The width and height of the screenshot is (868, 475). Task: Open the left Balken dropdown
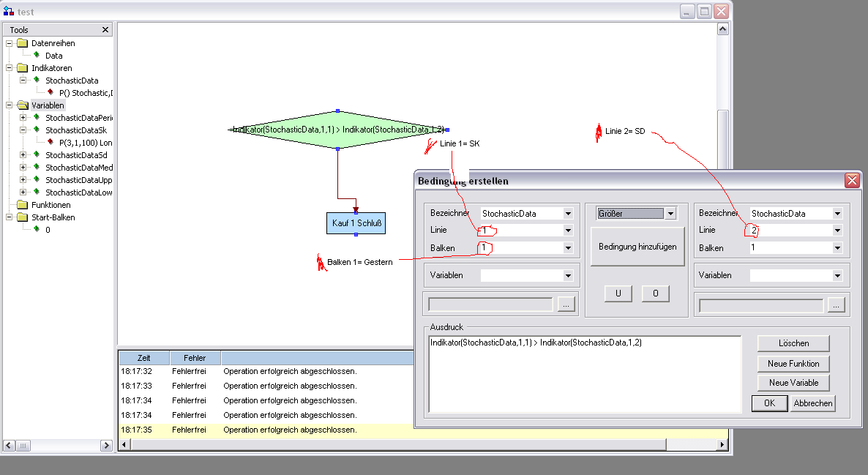[568, 248]
